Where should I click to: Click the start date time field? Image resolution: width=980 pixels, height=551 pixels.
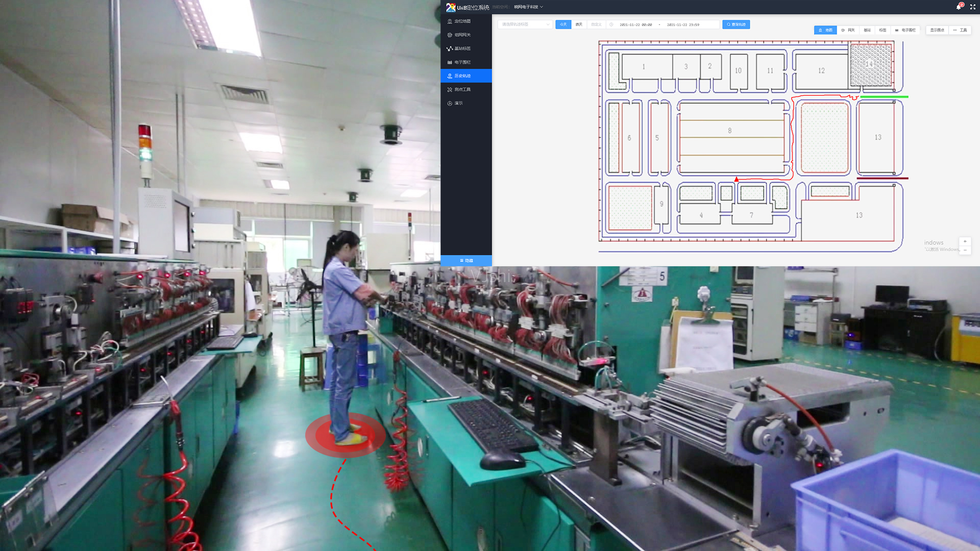pos(636,24)
